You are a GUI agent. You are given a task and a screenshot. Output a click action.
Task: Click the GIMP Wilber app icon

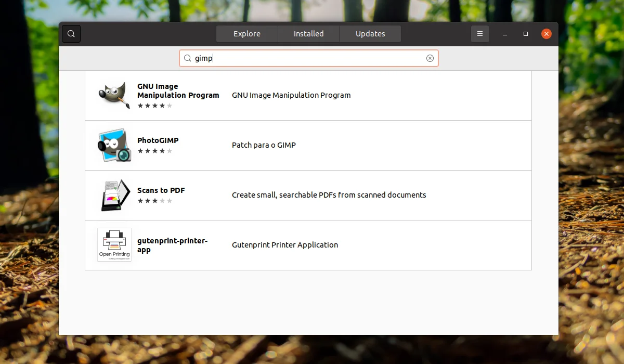coord(114,95)
